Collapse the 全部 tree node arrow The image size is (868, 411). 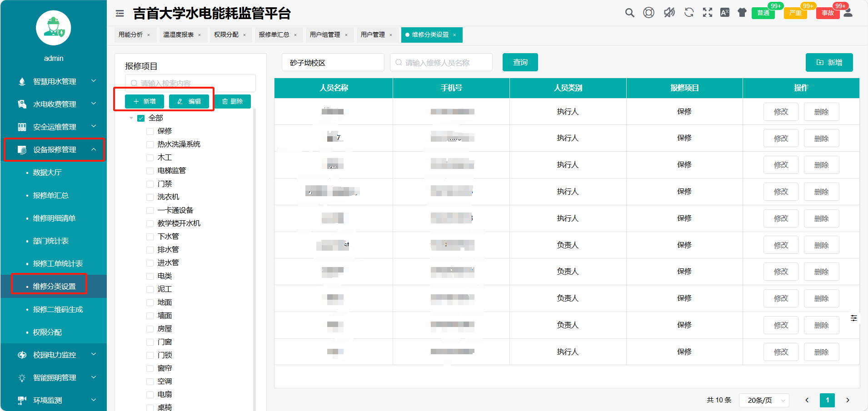(131, 118)
